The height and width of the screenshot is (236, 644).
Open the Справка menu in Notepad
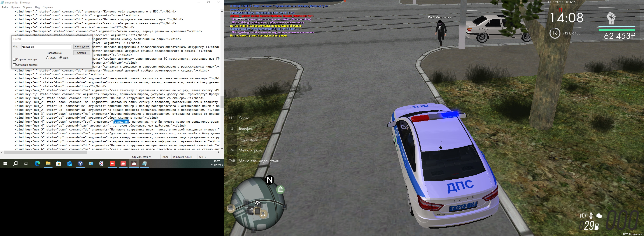[x=47, y=7]
